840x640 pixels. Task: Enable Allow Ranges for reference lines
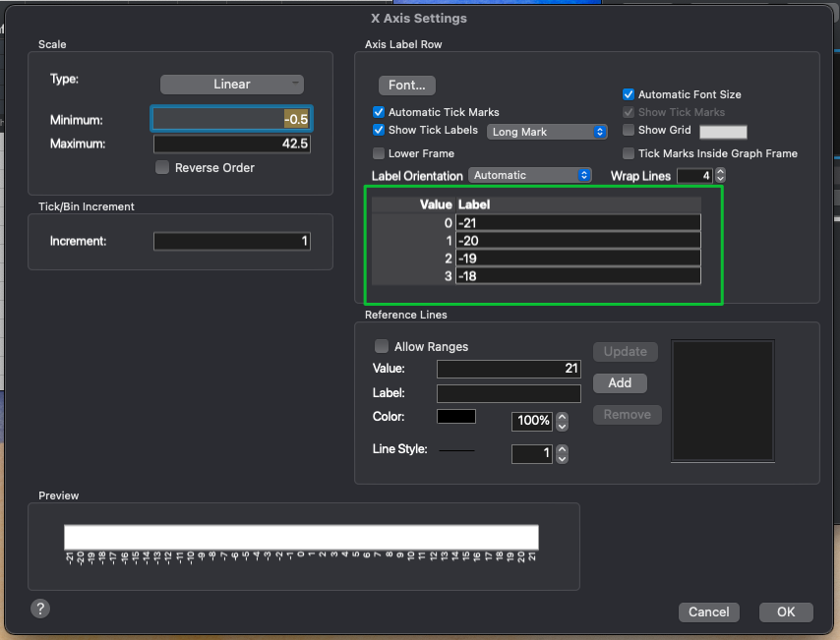(382, 346)
